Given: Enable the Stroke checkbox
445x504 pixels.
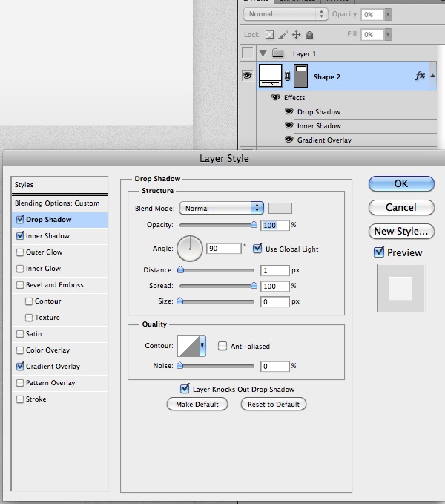Looking at the screenshot, I should [x=20, y=399].
